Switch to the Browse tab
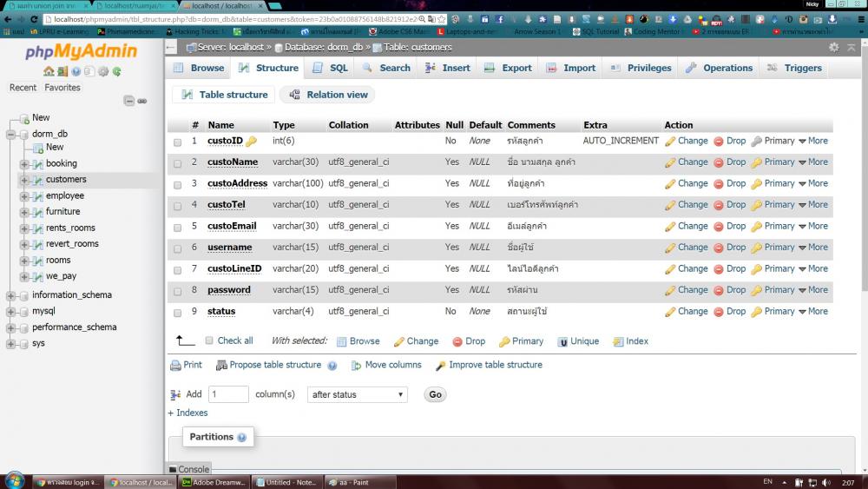The width and height of the screenshot is (868, 489). coord(201,68)
